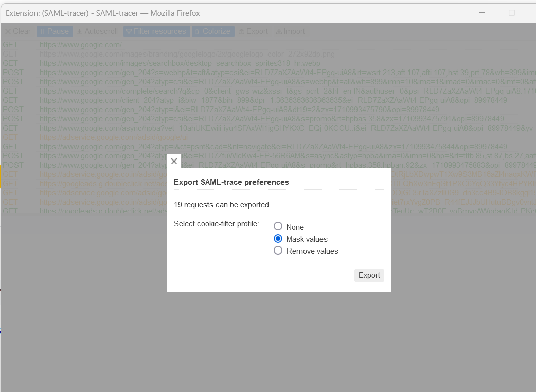Toggle the Filter resources option
The height and width of the screenshot is (392, 536).
click(156, 31)
